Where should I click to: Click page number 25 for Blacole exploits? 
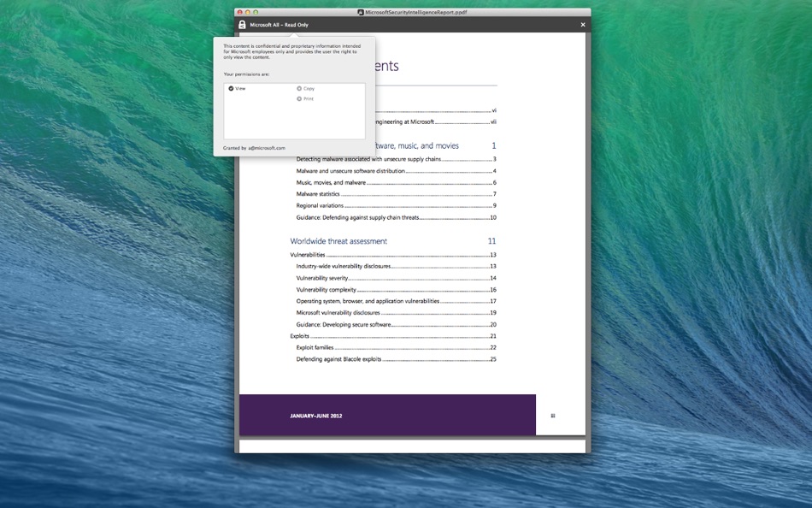click(x=493, y=359)
